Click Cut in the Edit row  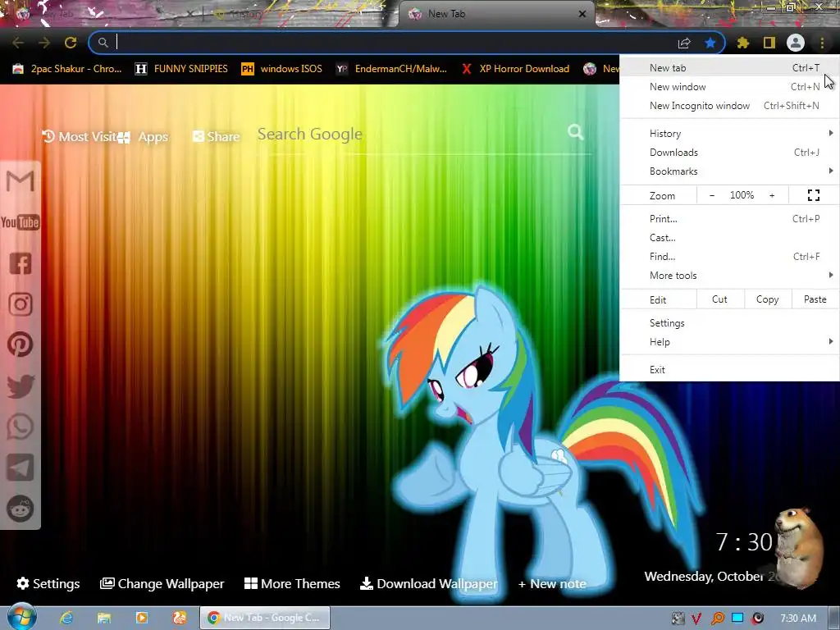click(720, 299)
